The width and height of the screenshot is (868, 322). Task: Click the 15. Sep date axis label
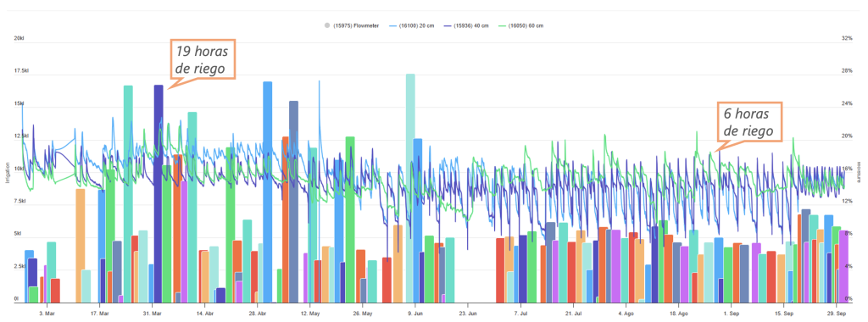(x=783, y=313)
